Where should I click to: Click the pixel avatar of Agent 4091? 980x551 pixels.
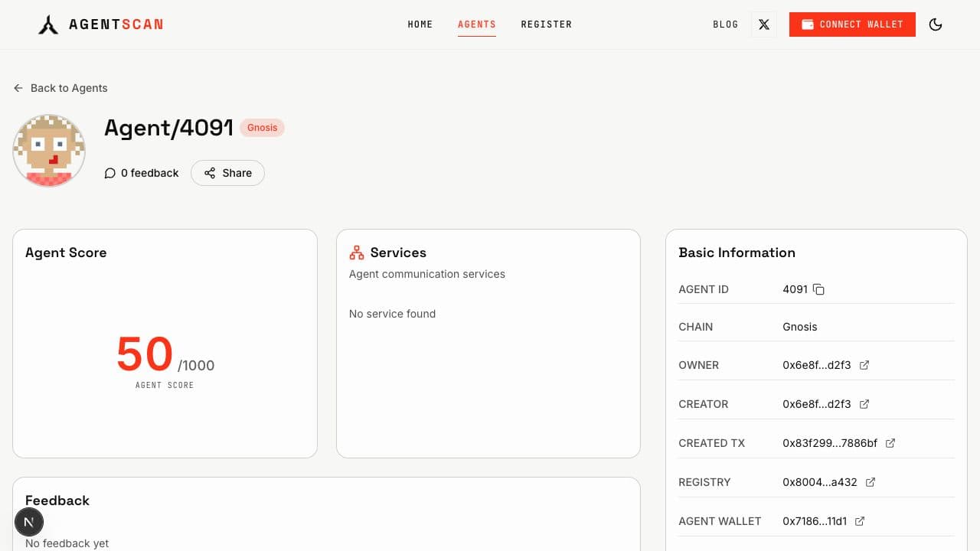coord(49,151)
